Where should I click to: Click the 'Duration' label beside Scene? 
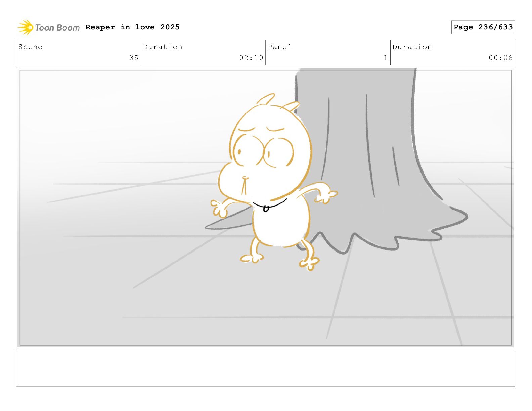click(163, 47)
